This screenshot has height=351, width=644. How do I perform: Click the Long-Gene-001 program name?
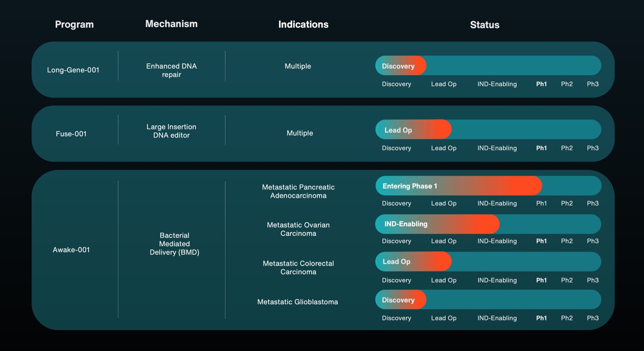(x=73, y=70)
